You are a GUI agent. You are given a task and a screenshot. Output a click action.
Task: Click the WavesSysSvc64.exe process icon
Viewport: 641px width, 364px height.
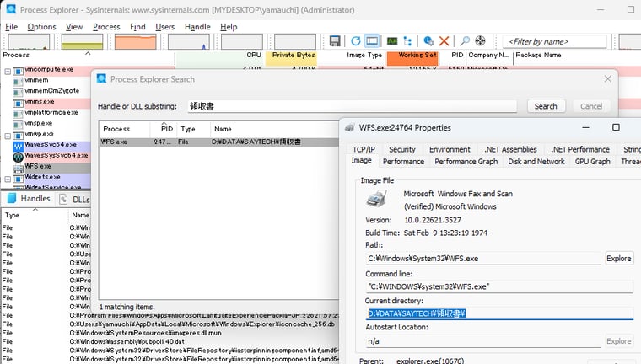click(18, 157)
